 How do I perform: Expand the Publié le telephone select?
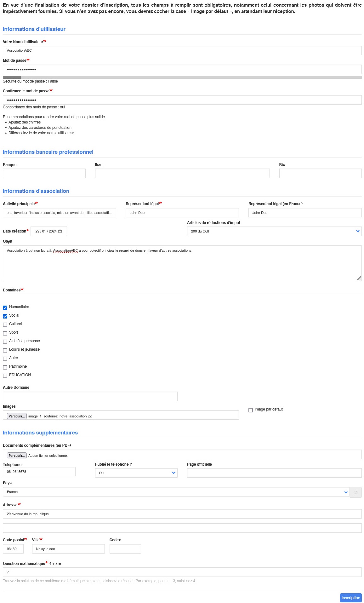[136, 473]
